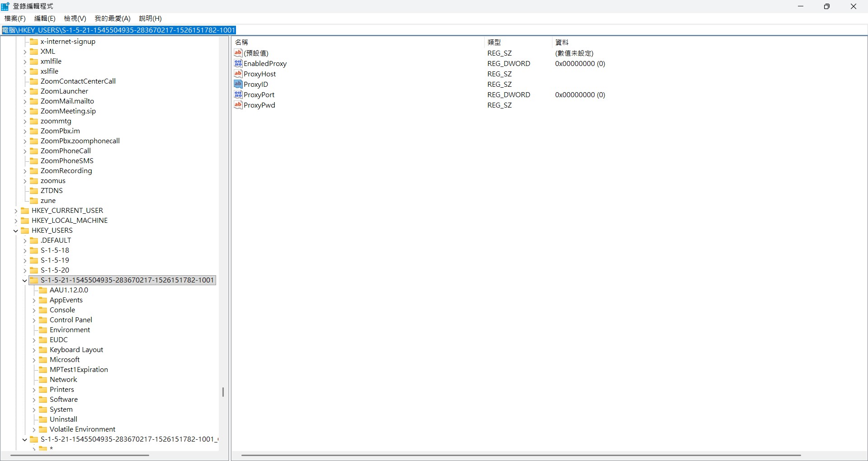Click the EnabledProxy DWORD value icon

point(238,63)
